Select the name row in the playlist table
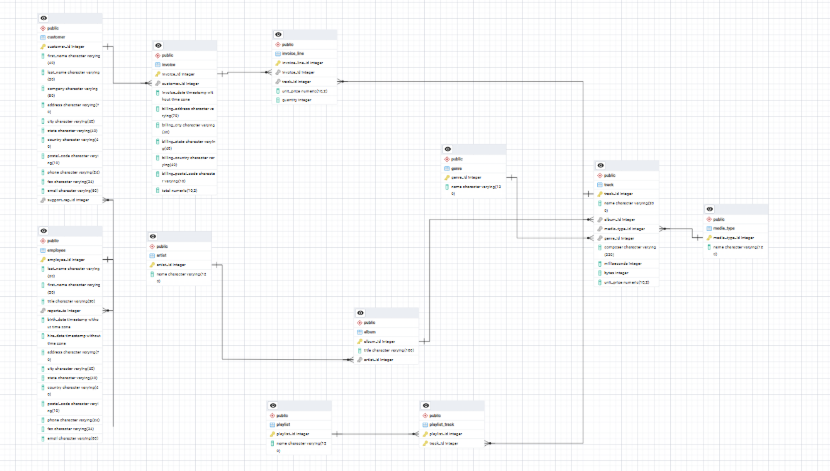 299,447
